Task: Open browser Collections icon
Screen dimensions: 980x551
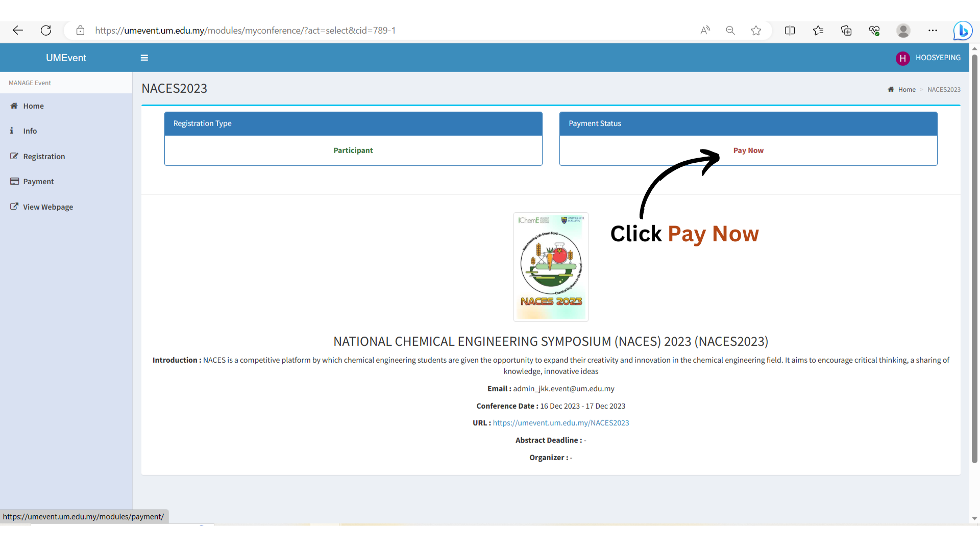Action: tap(846, 31)
